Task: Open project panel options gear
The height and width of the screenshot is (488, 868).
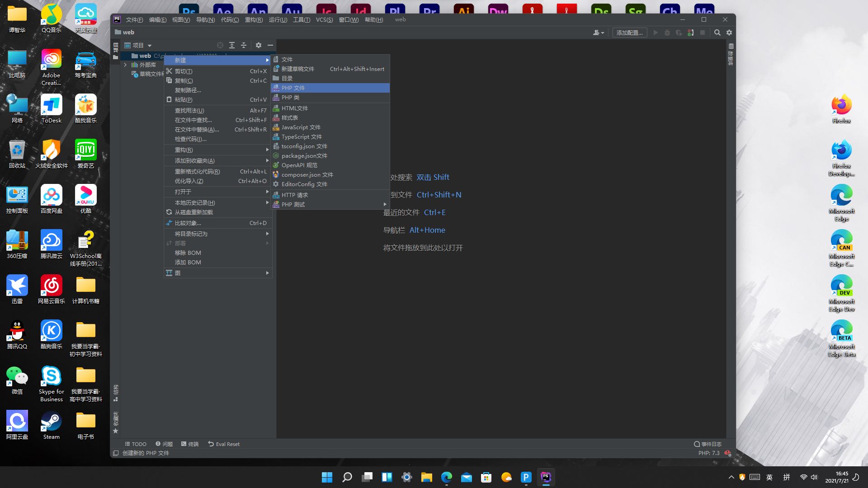Action: (259, 45)
